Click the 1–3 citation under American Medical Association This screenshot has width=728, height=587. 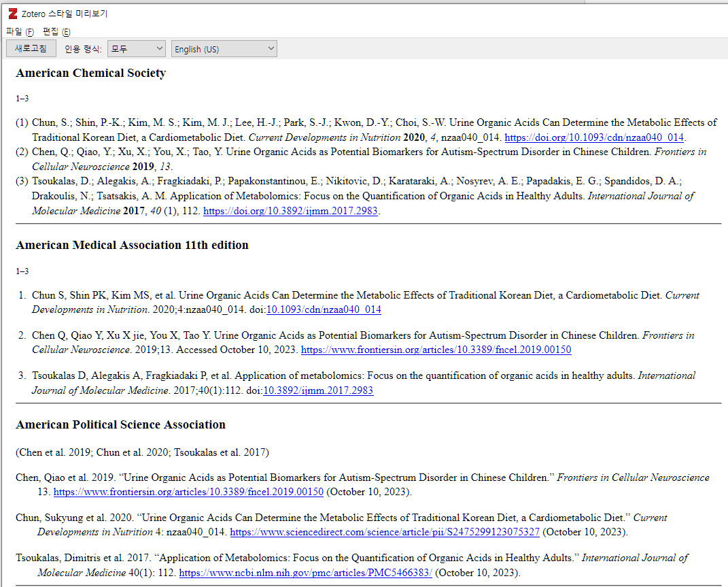coord(22,271)
